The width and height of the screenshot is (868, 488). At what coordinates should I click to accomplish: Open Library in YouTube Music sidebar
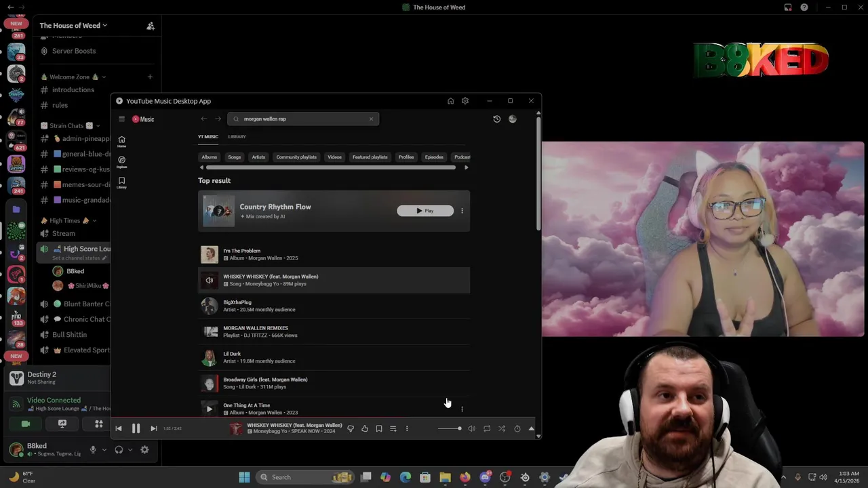121,182
